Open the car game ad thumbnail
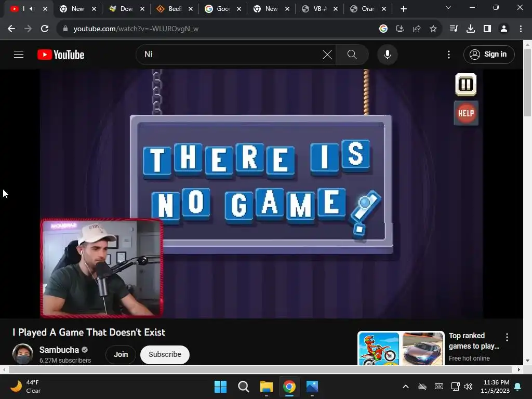 pyautogui.click(x=422, y=349)
